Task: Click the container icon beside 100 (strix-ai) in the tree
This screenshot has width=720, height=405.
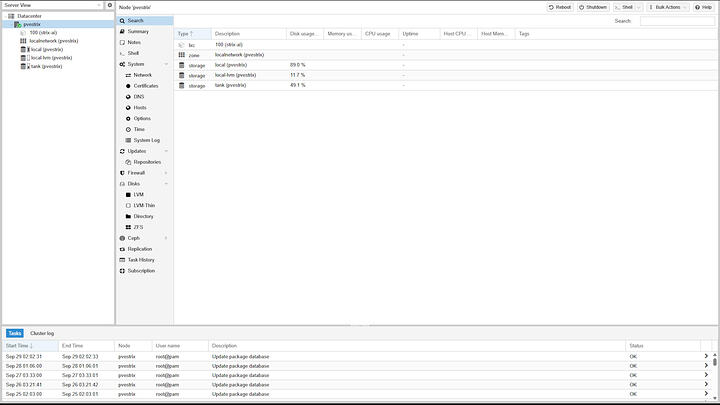Action: coord(23,33)
